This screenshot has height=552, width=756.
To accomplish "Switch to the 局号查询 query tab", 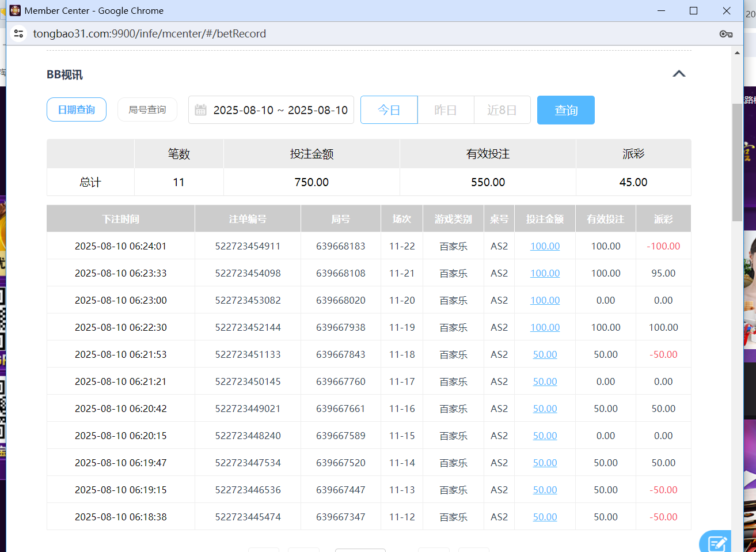I will (147, 109).
